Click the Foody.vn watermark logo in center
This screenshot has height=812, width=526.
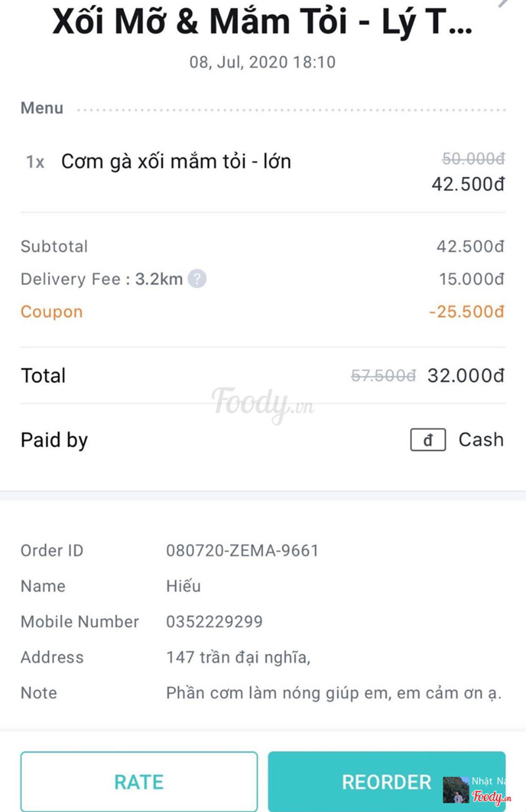click(x=262, y=403)
